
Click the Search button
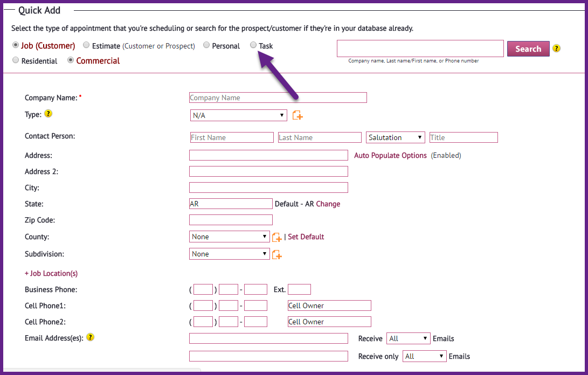(528, 48)
